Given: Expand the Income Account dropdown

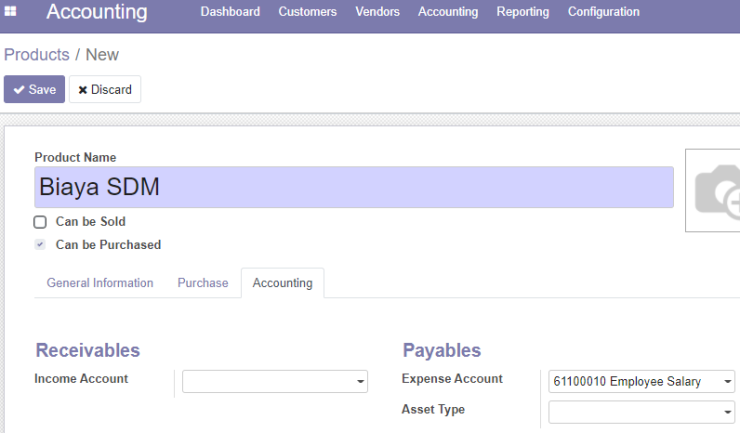Looking at the screenshot, I should (x=360, y=382).
